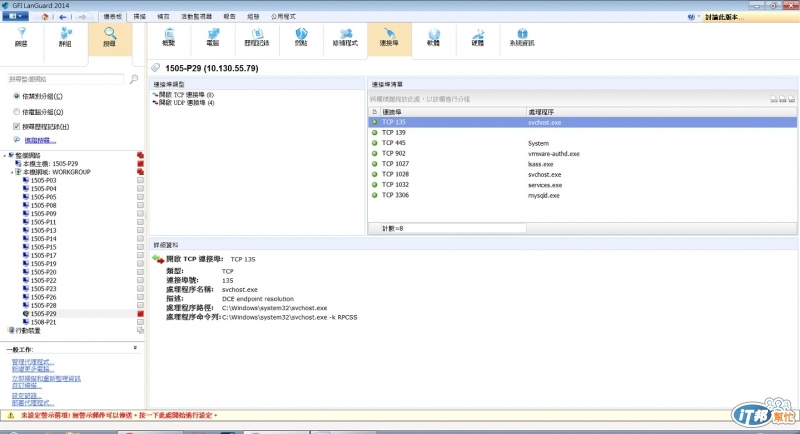Click into the computer search input field
Screen dimensions: 800x434
point(65,79)
